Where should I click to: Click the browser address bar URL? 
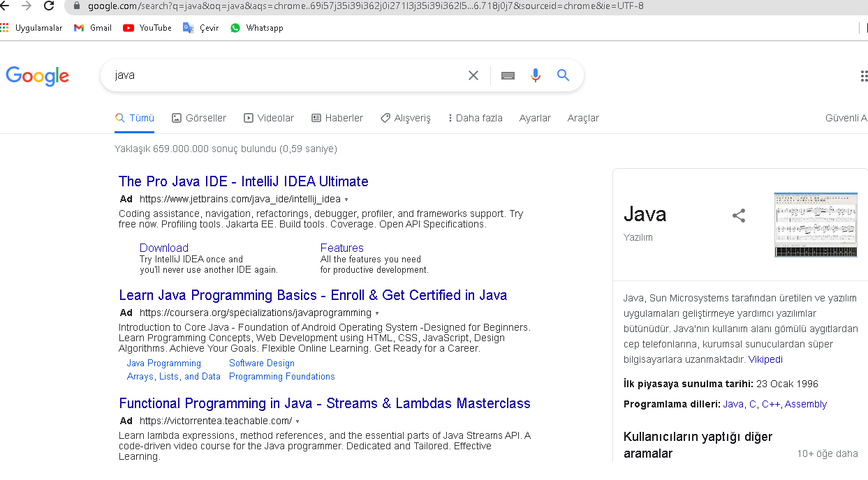click(366, 6)
